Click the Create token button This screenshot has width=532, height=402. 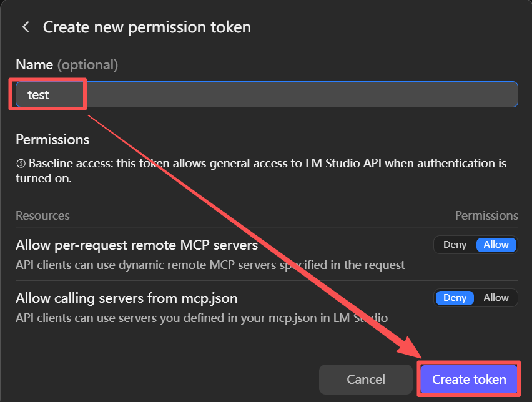(469, 380)
